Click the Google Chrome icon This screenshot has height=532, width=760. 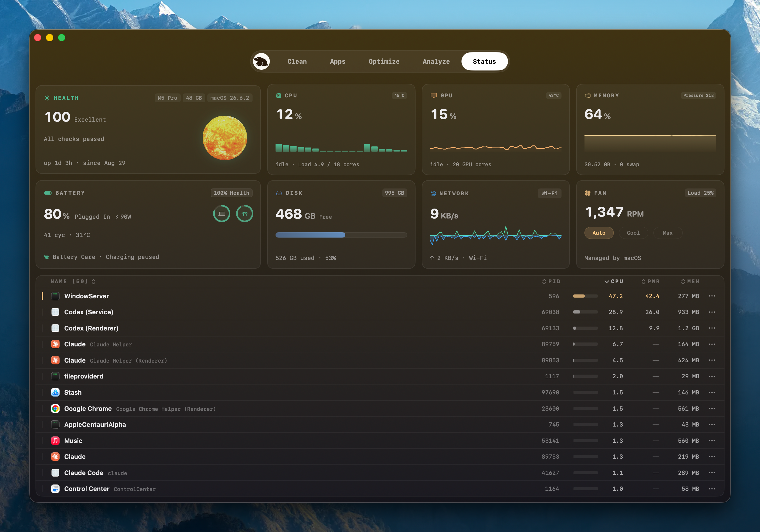coord(55,409)
